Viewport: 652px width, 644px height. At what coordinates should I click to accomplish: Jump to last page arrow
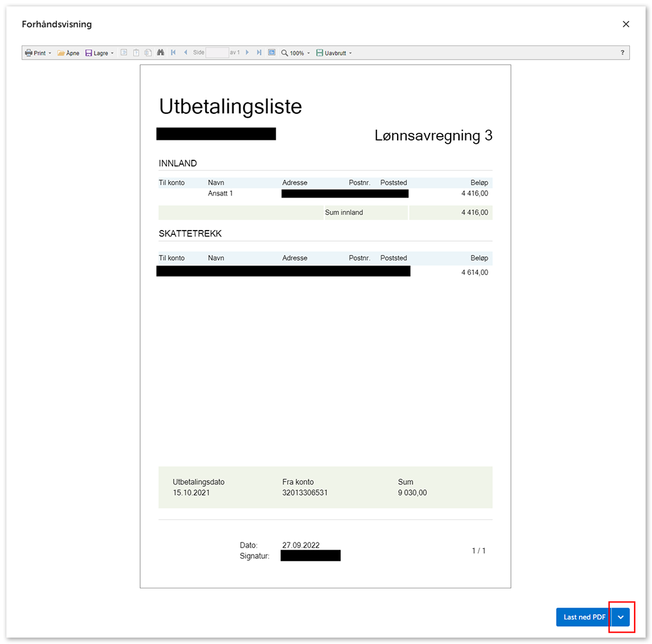[259, 53]
